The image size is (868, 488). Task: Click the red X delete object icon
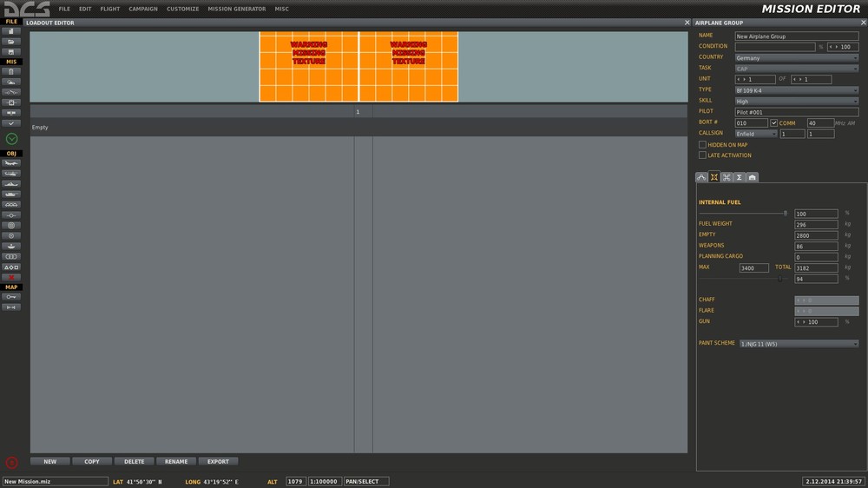click(x=11, y=277)
